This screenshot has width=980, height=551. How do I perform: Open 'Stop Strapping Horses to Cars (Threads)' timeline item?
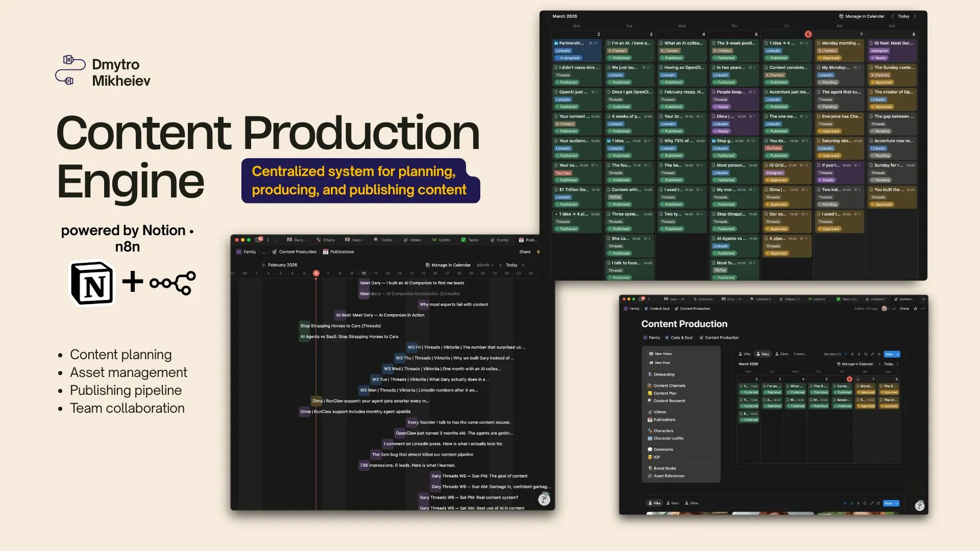pos(340,326)
